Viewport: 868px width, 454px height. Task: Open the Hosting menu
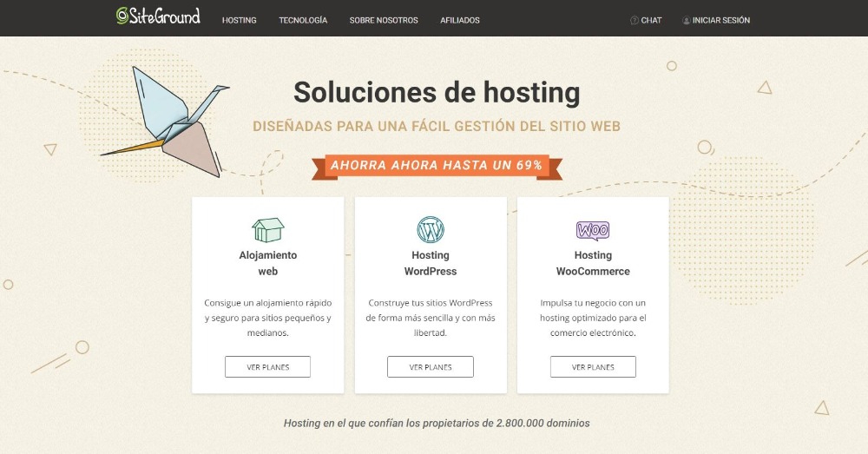click(240, 21)
